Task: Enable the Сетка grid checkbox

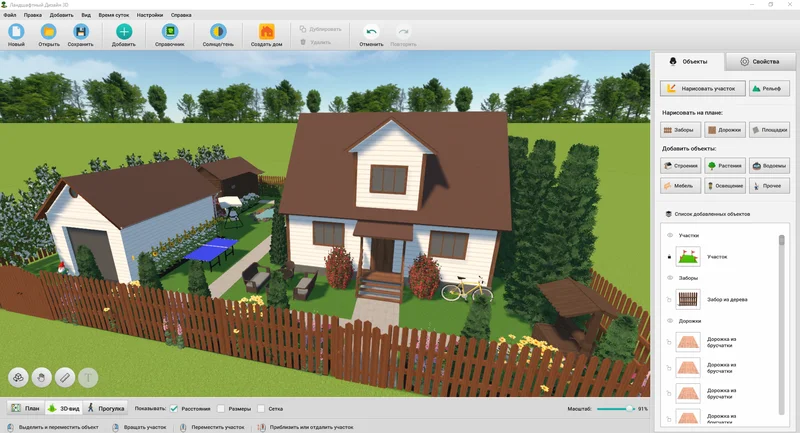Action: coord(261,409)
